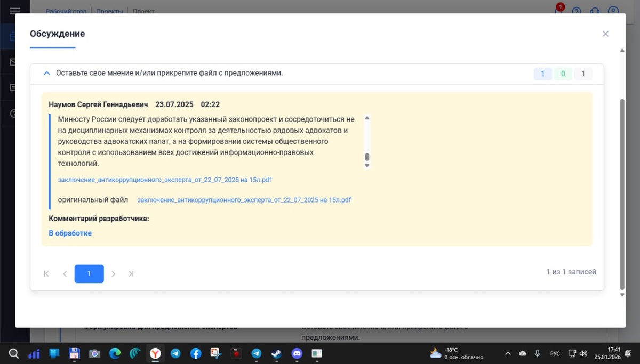
Task: Collapse the opinion section with the chevron
Action: 46,73
